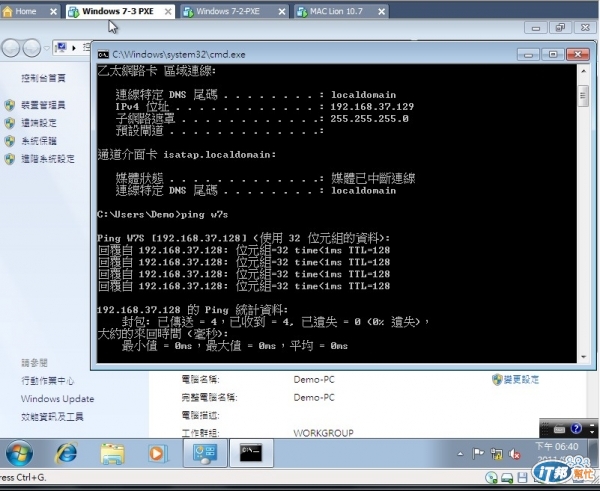Viewport: 600px width, 491px height.
Task: Click VMware status bar floppy disk icon
Action: tap(522, 478)
